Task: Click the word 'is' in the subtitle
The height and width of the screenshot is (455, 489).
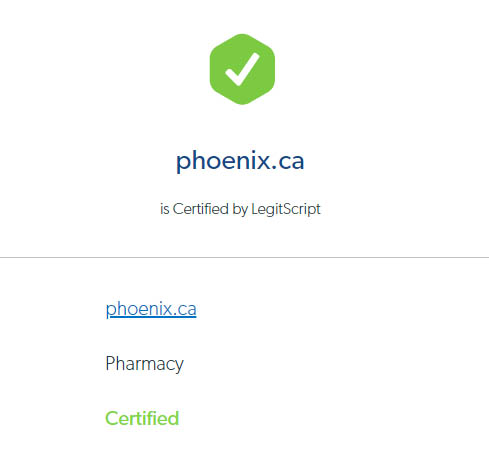Action: 165,209
